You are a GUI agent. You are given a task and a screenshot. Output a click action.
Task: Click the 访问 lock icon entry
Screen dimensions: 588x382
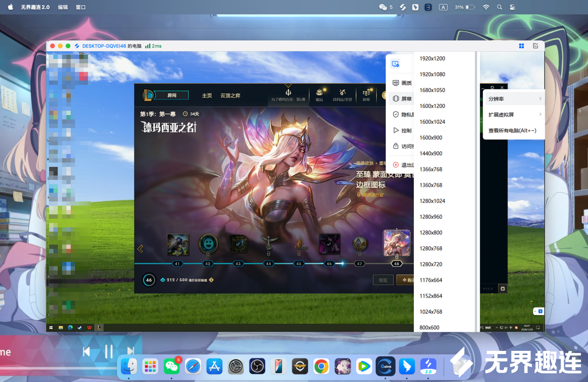[x=402, y=146]
